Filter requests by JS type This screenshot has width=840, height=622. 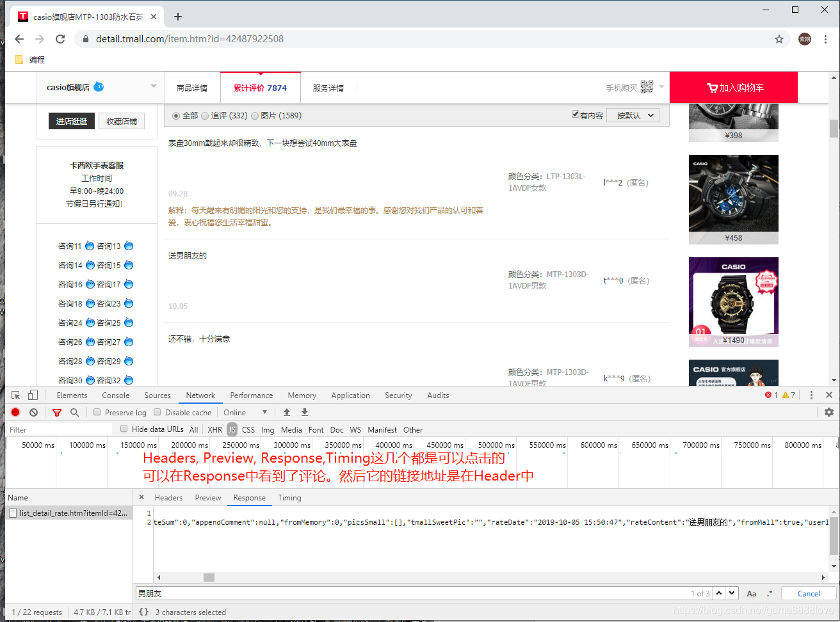tap(232, 430)
